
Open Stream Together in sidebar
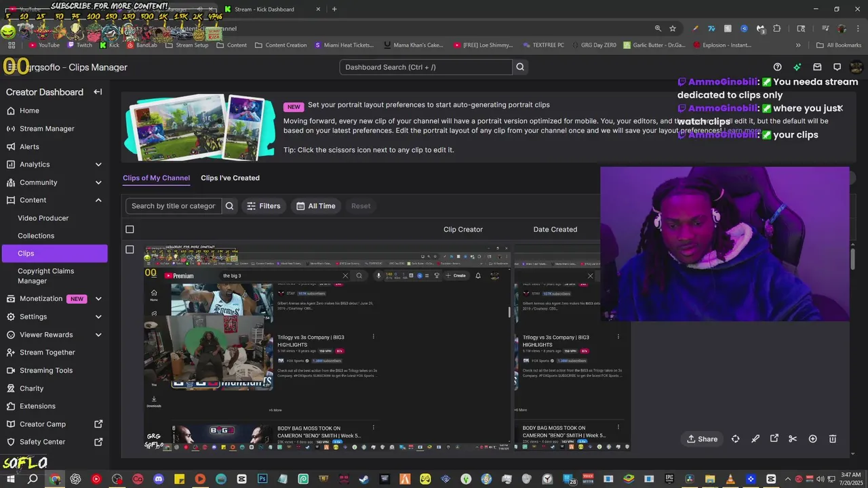(x=47, y=352)
